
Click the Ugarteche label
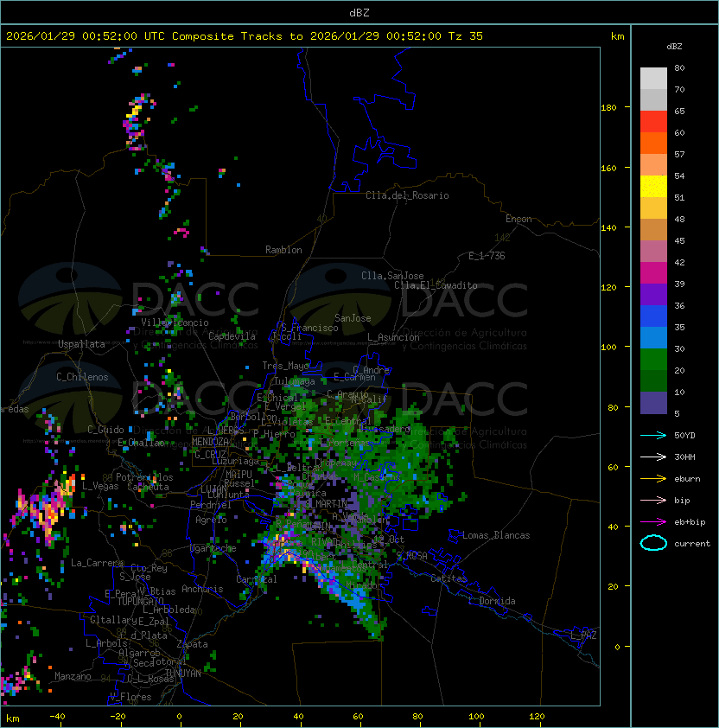pyautogui.click(x=213, y=548)
